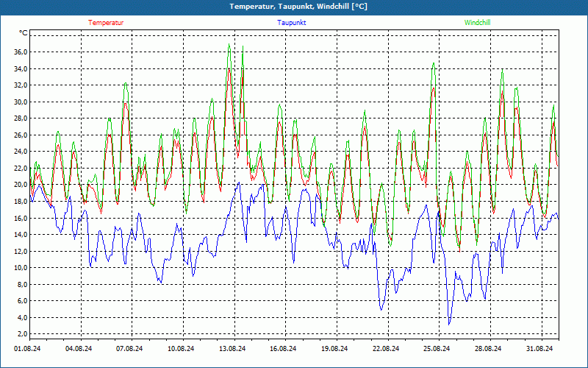
Task: Click the 32,0 axis value
Action: tap(21, 85)
